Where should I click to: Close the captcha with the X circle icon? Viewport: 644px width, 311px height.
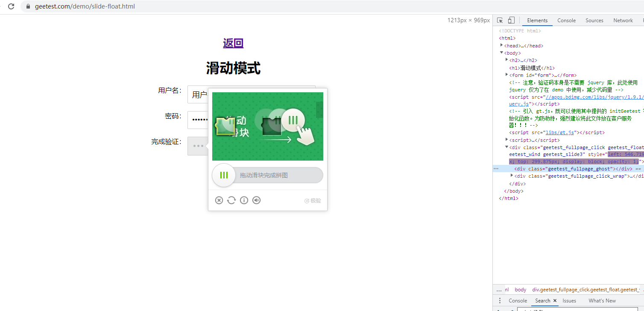click(x=219, y=200)
